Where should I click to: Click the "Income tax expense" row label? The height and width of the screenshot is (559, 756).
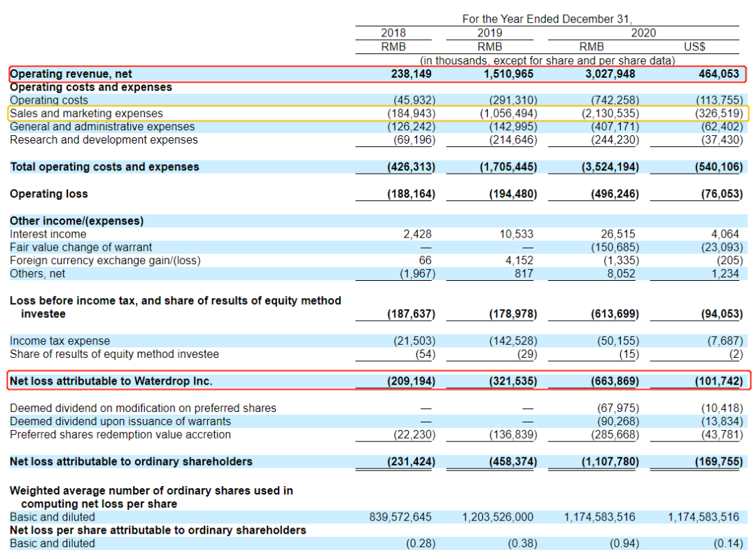coord(59,341)
